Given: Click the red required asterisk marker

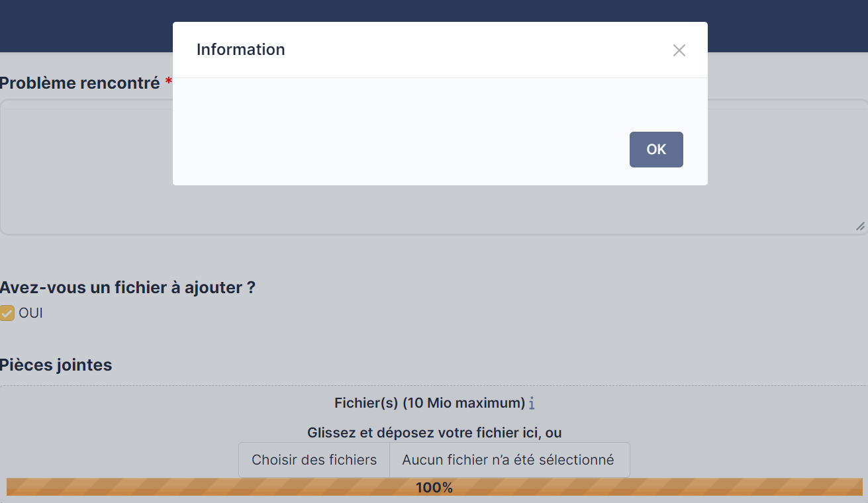Looking at the screenshot, I should coord(169,81).
